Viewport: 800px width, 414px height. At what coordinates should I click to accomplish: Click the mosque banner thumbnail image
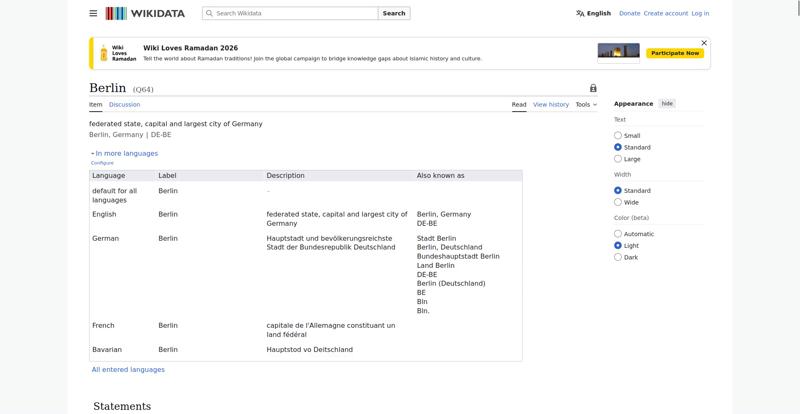[618, 52]
